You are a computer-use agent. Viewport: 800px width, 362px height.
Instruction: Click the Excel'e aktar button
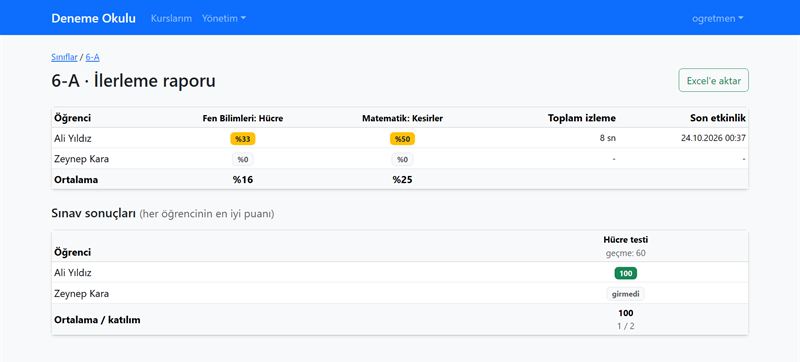[713, 81]
